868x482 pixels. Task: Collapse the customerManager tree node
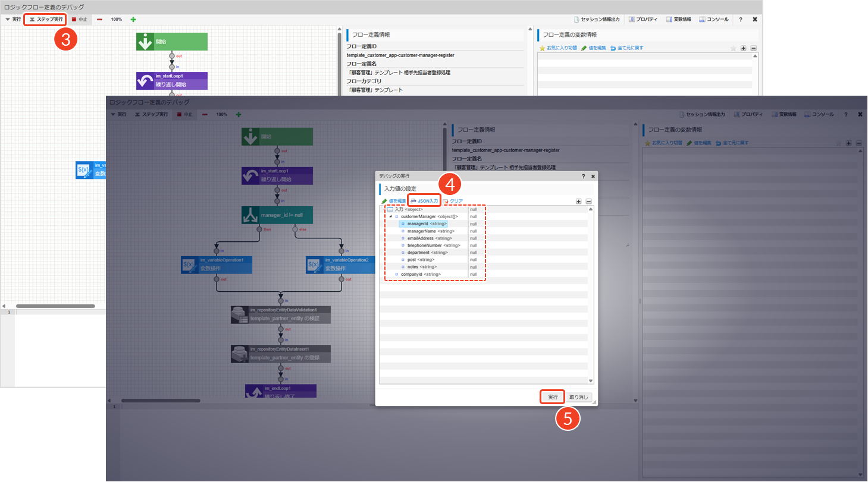[390, 216]
